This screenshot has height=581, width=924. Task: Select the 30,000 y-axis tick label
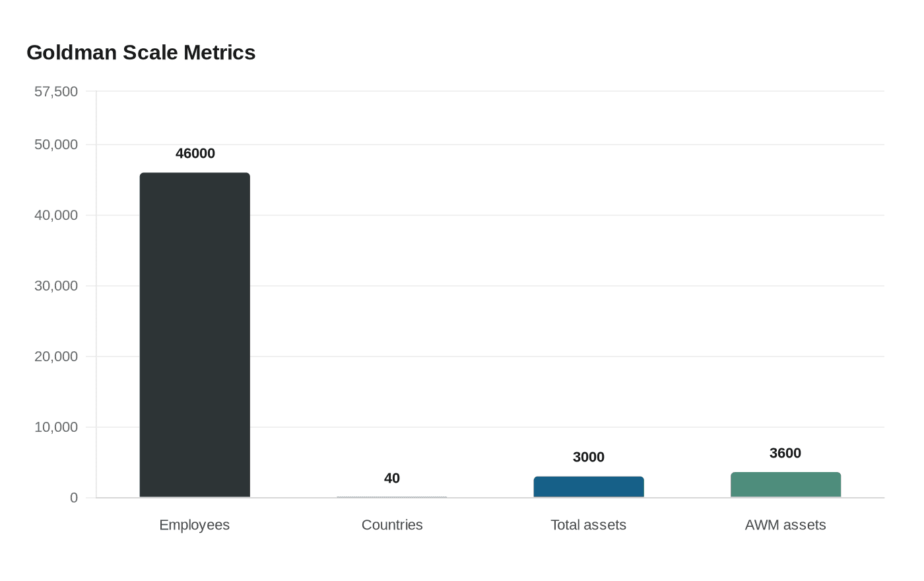(x=56, y=286)
